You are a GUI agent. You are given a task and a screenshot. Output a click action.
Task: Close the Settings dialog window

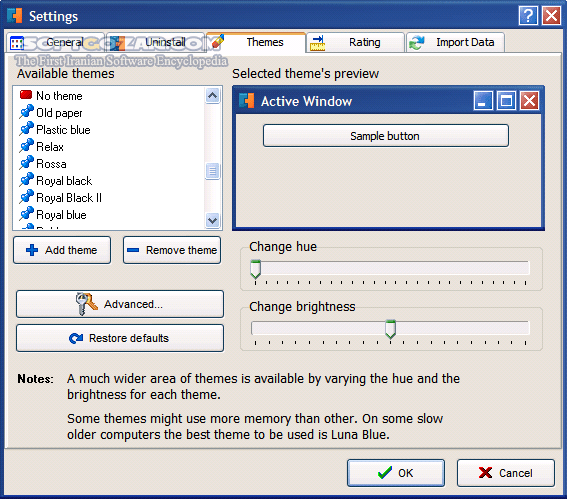point(551,16)
